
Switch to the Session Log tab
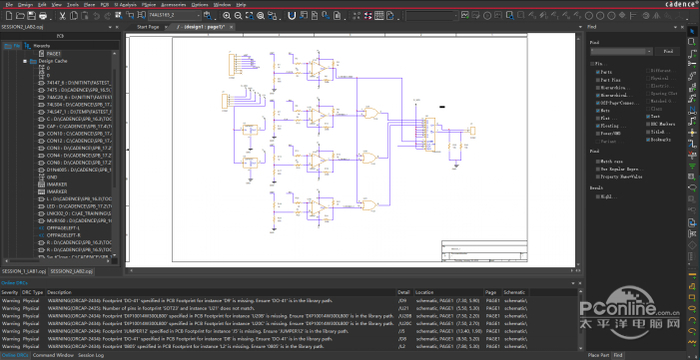pyautogui.click(x=91, y=356)
